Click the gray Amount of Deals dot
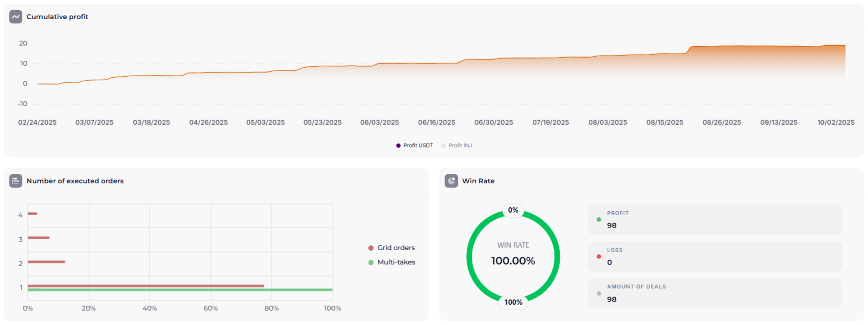This screenshot has width=868, height=325. (598, 293)
